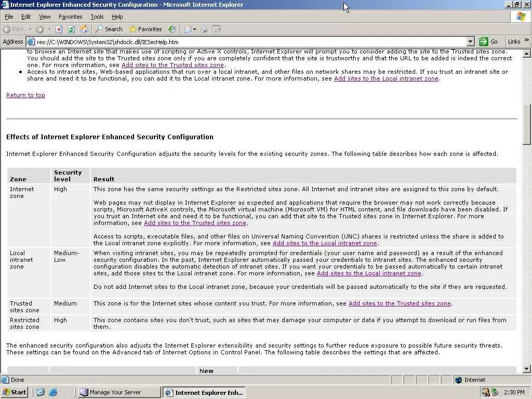This screenshot has height=399, width=532.
Task: Click the Start button
Action: [x=14, y=392]
